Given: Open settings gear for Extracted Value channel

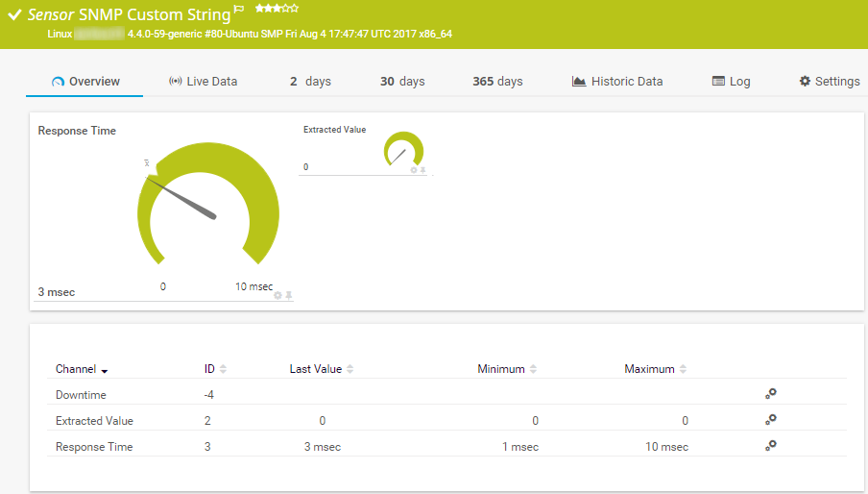Looking at the screenshot, I should 770,419.
